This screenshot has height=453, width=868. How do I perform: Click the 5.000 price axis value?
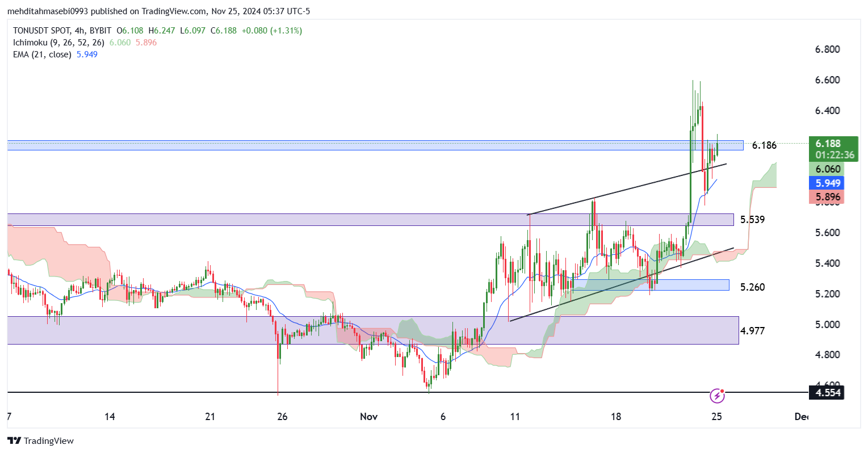828,325
